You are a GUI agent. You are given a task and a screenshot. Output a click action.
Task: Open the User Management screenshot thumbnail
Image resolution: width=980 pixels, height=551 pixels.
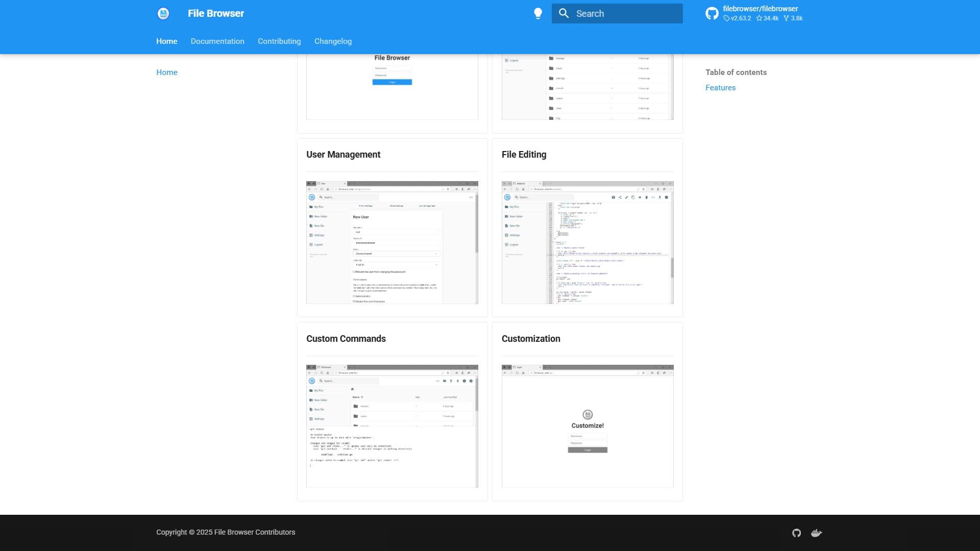click(392, 242)
